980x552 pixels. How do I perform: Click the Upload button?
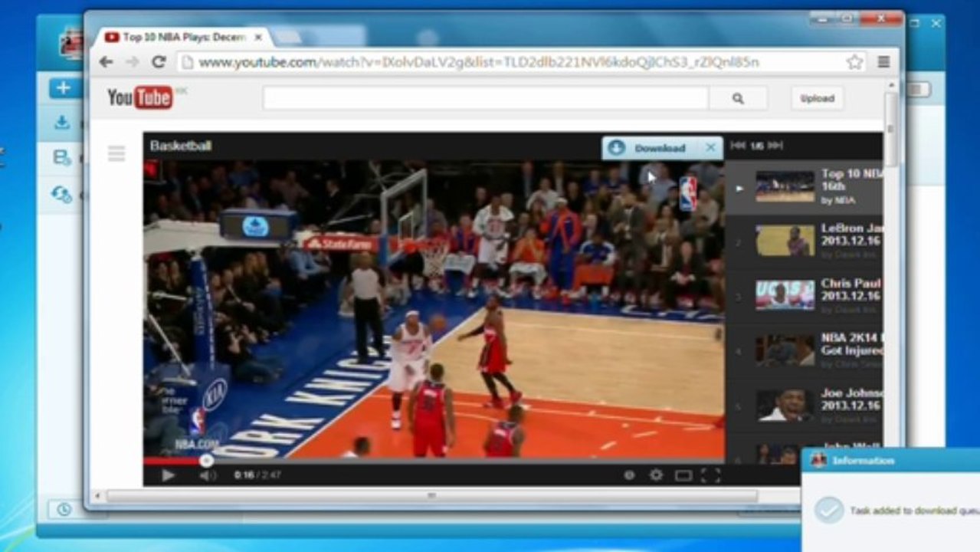pyautogui.click(x=817, y=98)
